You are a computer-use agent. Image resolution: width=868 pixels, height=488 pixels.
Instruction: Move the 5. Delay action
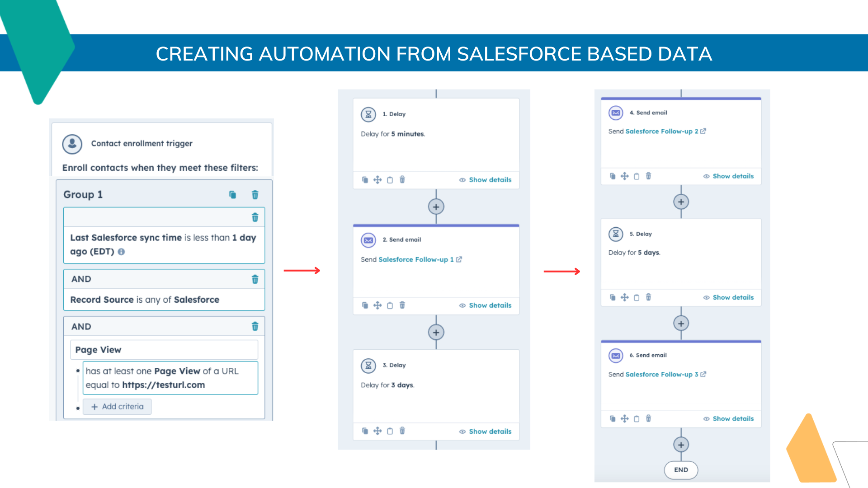[624, 297]
